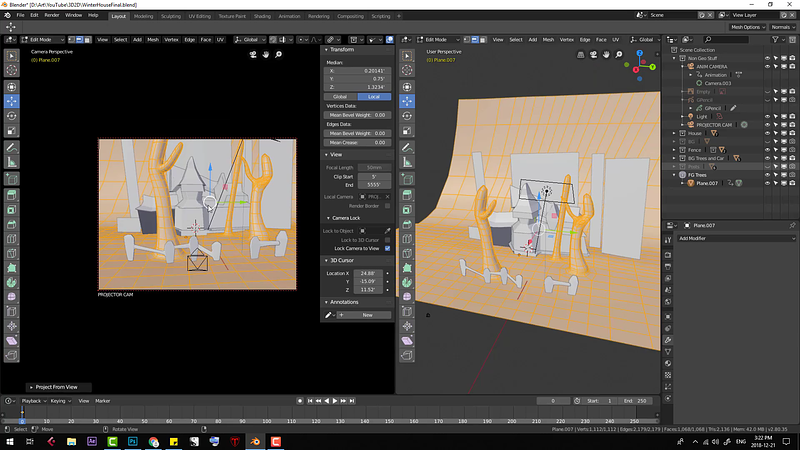The height and width of the screenshot is (450, 800).
Task: Show the BG collection via eye icon
Action: point(767,141)
